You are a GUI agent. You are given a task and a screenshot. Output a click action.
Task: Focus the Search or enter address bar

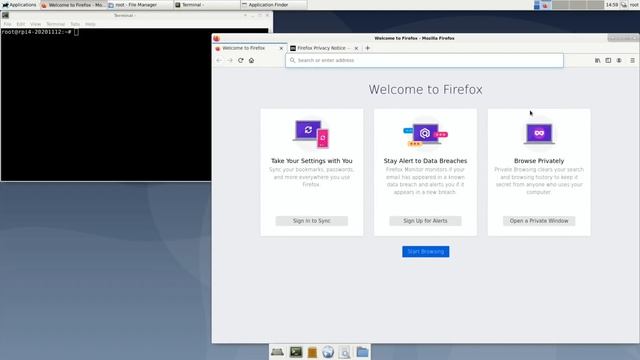[424, 60]
